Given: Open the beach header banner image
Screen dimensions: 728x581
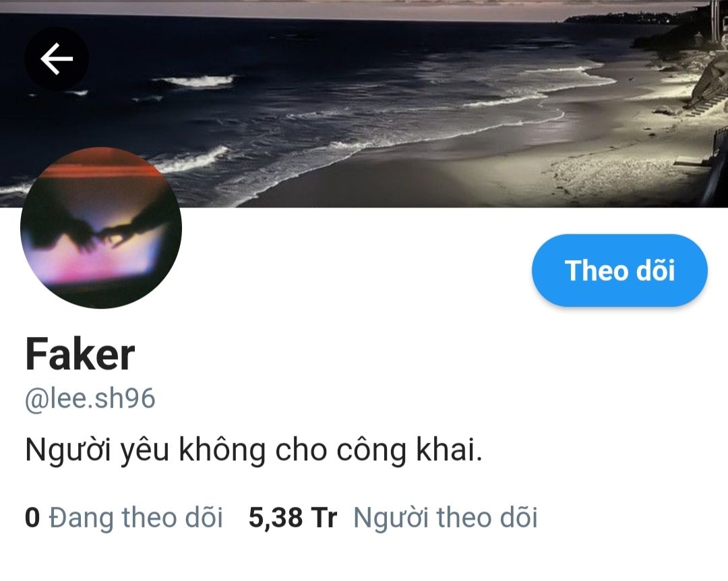Looking at the screenshot, I should (x=364, y=103).
